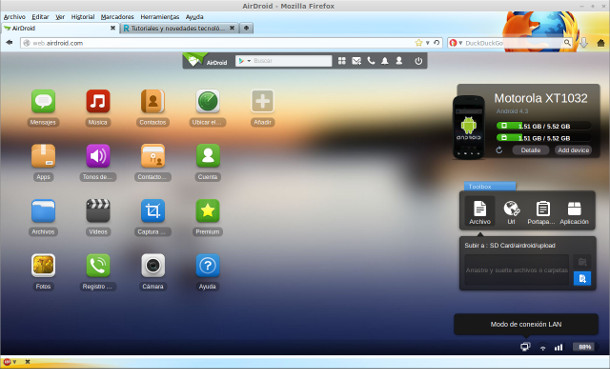The height and width of the screenshot is (369, 610).
Task: Open the Música app icon
Action: pyautogui.click(x=98, y=101)
